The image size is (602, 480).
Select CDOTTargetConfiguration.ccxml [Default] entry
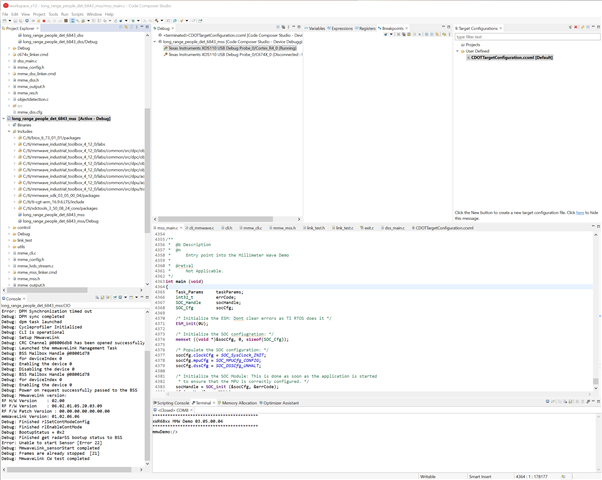pos(510,58)
